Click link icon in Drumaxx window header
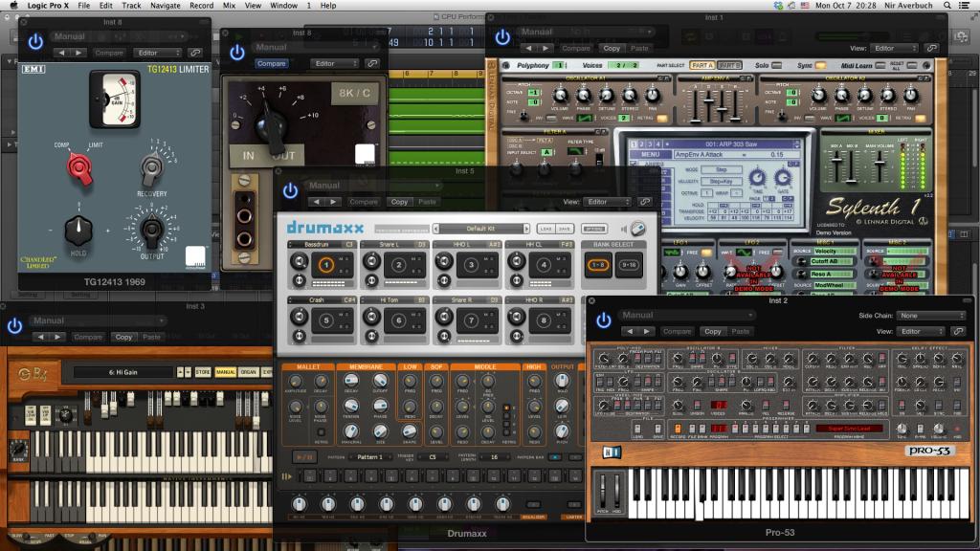 pos(645,202)
